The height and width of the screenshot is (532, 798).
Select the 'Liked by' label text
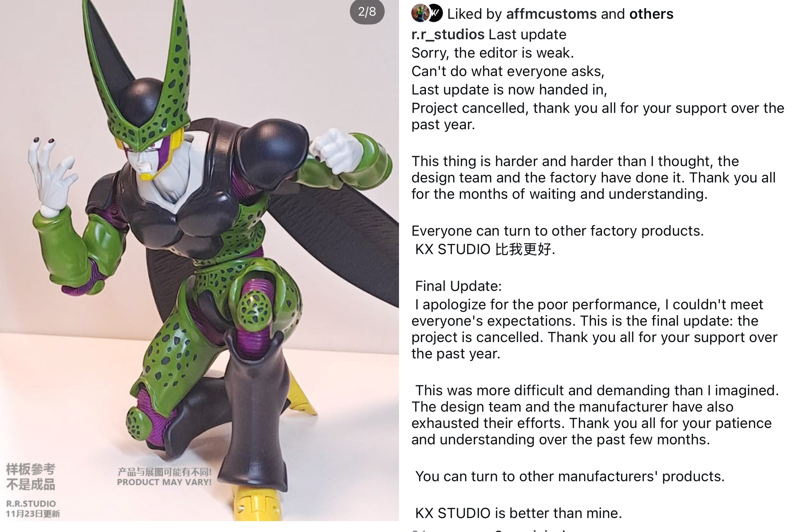click(x=474, y=14)
